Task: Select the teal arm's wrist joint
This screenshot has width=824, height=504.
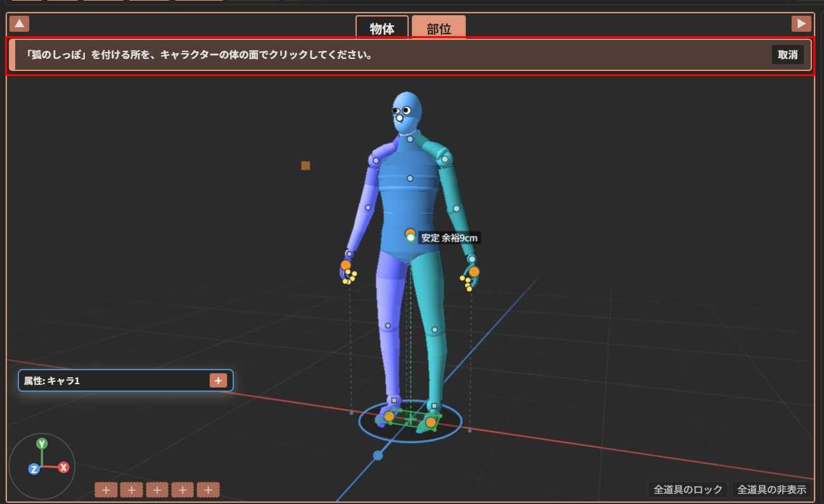Action: 472,259
